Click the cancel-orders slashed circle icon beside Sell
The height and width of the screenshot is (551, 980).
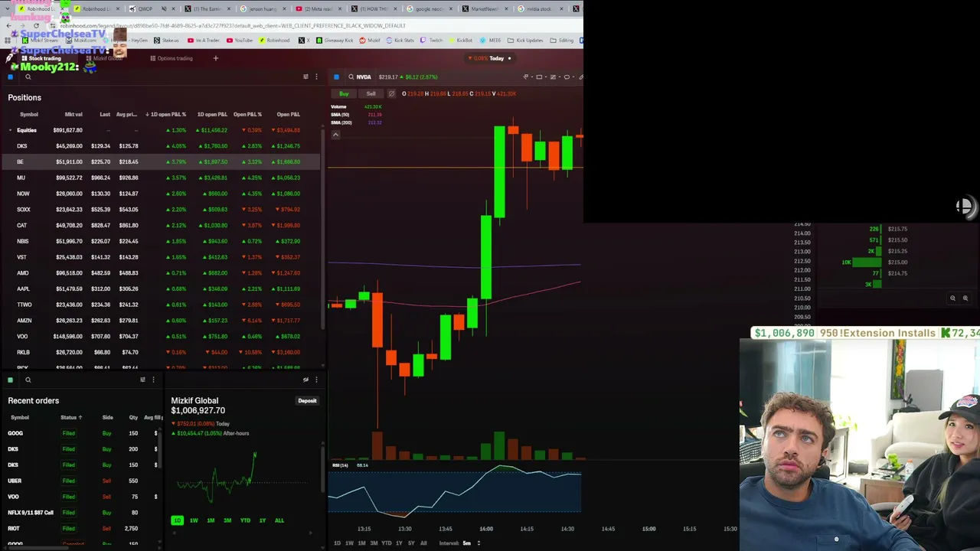click(391, 93)
